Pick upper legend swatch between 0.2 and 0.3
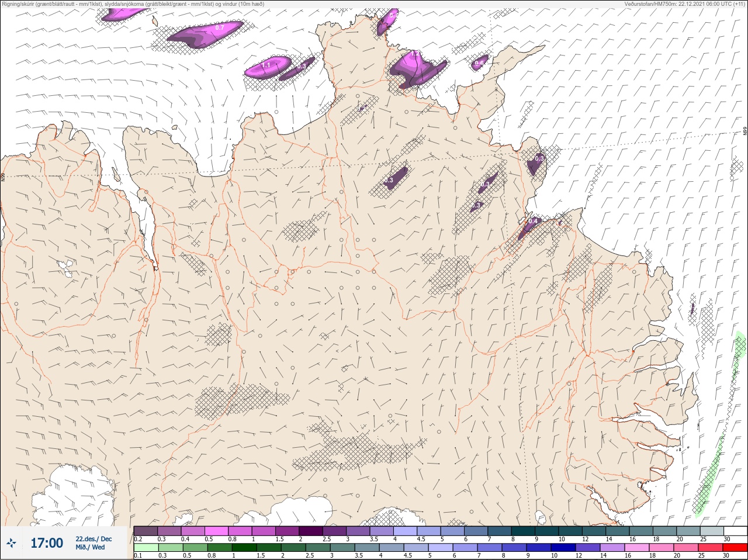This screenshot has width=748, height=560. point(146,531)
